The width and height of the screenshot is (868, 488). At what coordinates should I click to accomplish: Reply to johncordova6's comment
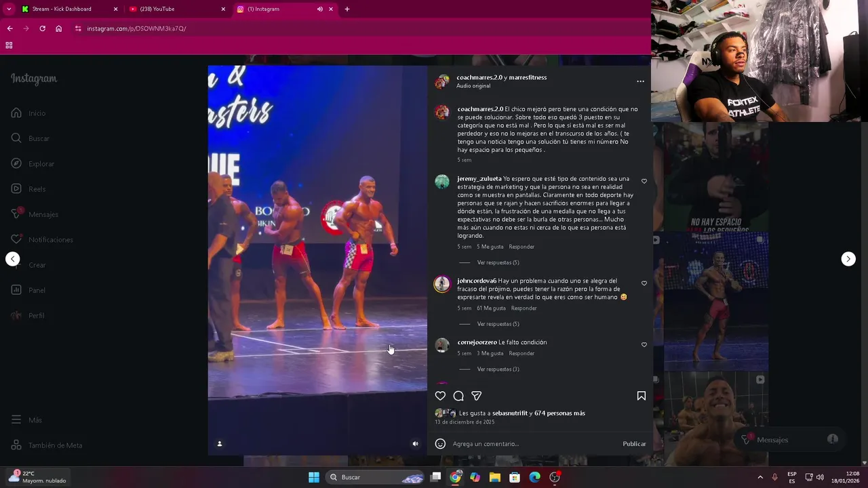tap(524, 308)
